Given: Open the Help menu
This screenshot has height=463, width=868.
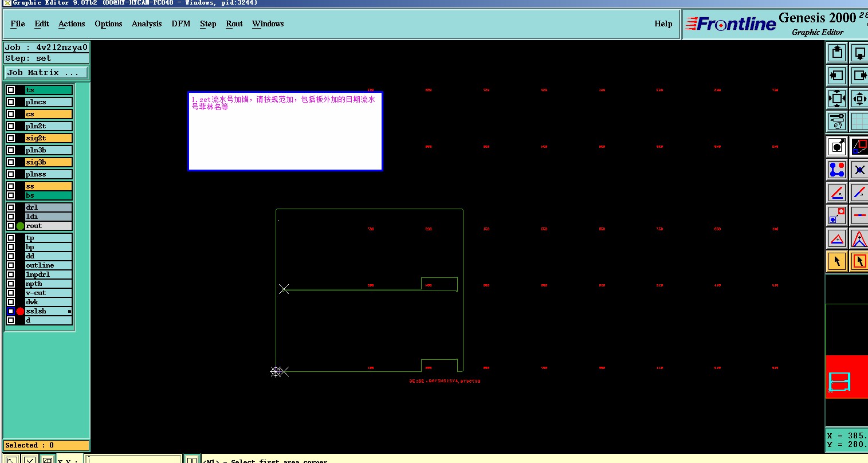Looking at the screenshot, I should (x=663, y=23).
